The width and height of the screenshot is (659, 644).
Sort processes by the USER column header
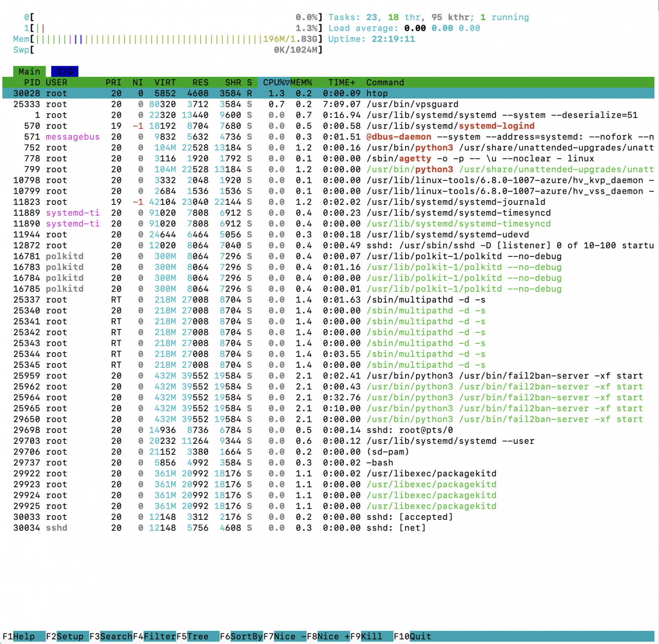click(57, 82)
